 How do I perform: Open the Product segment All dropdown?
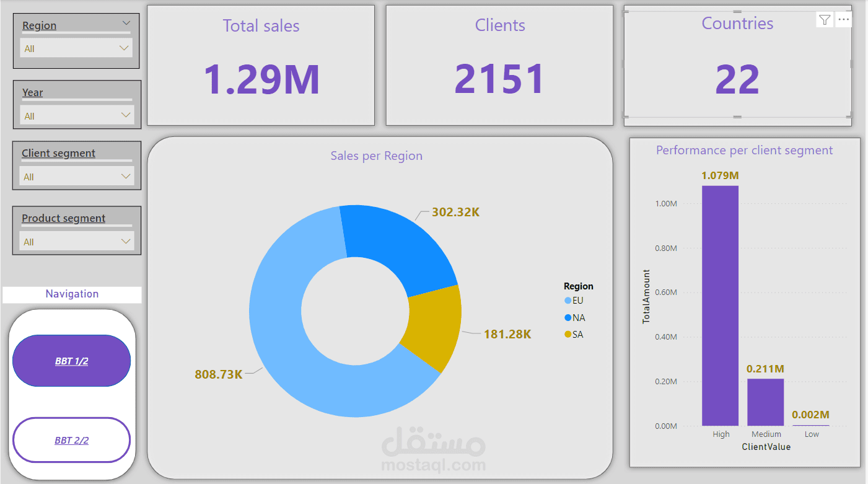pyautogui.click(x=77, y=241)
